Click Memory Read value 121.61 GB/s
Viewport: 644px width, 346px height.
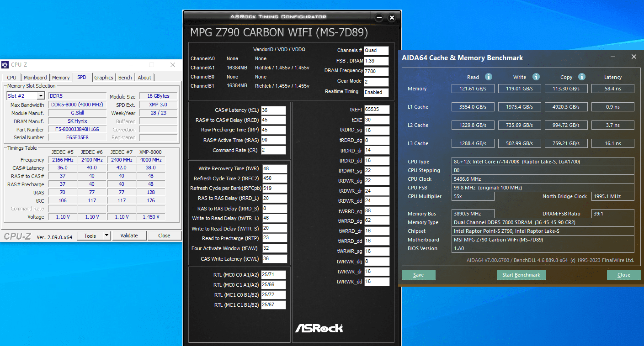tap(473, 89)
